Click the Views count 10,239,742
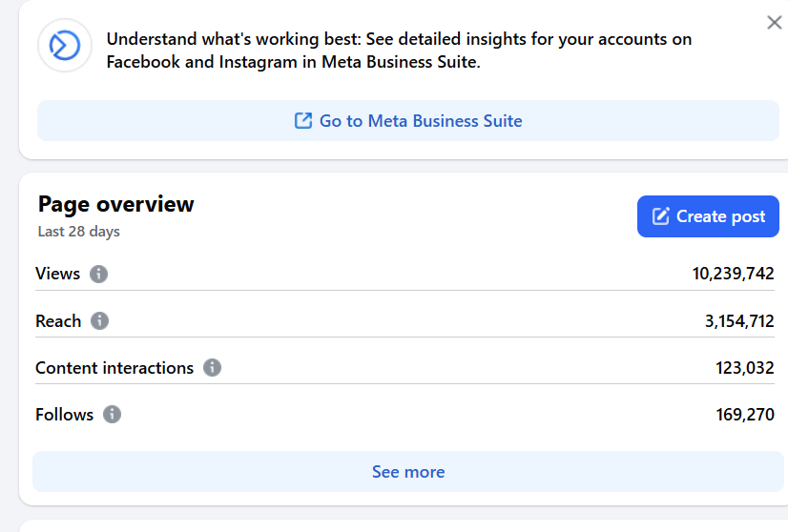 [734, 274]
